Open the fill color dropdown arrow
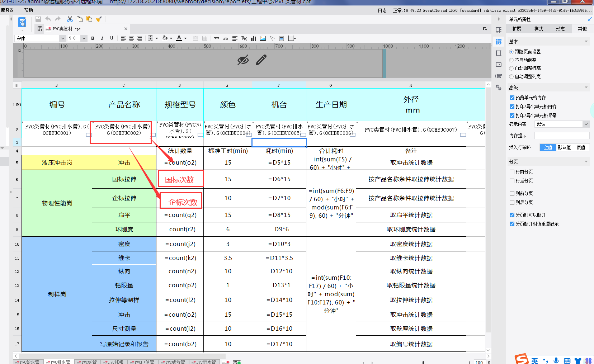 [171, 38]
